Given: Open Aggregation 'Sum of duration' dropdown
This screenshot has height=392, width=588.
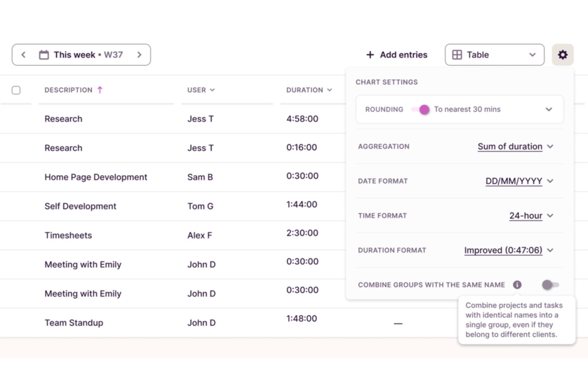Looking at the screenshot, I should click(x=515, y=147).
